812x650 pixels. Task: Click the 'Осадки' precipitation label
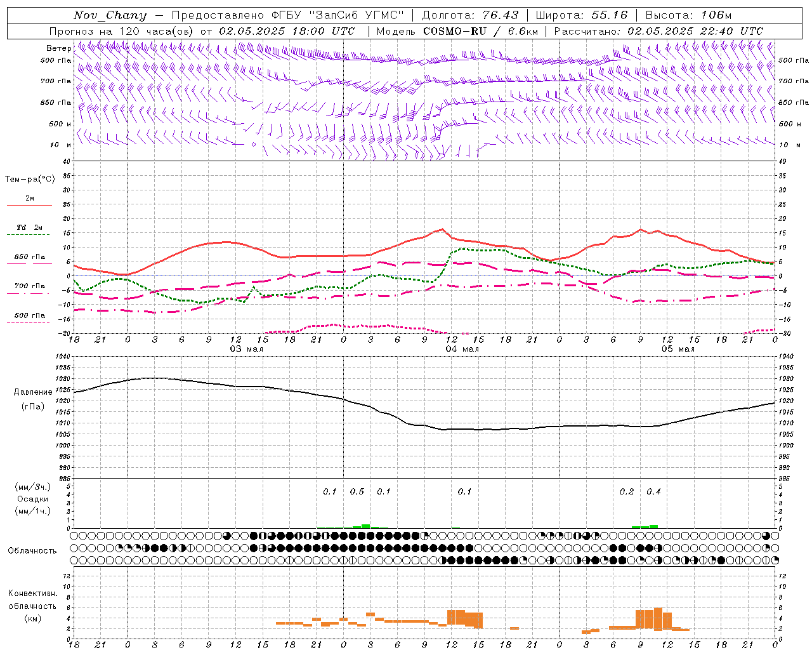32,499
